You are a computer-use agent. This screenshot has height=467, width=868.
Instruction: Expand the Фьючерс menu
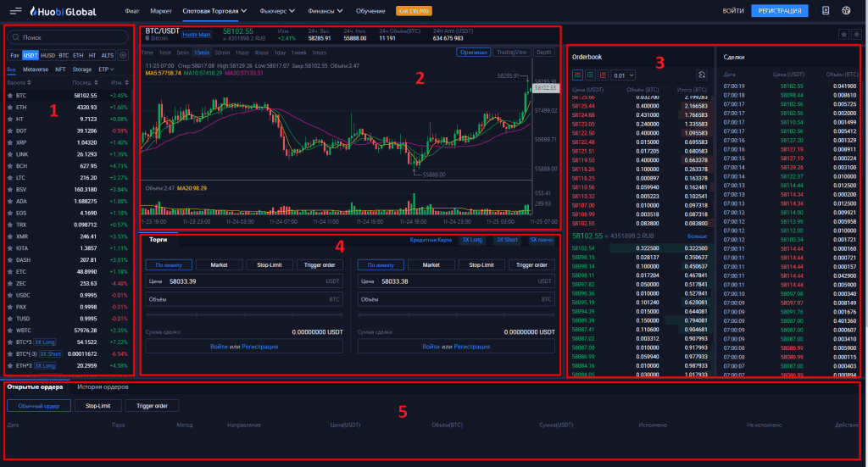[277, 11]
